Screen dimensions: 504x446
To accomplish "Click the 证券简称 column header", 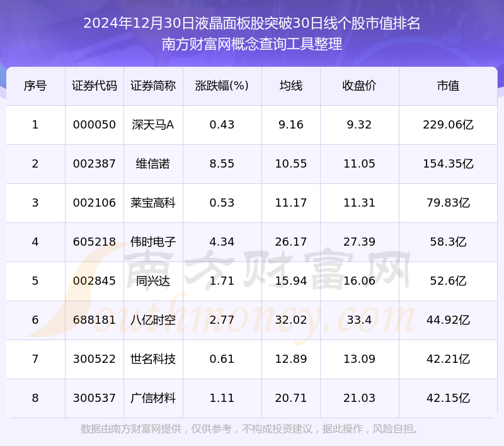I will 153,86.
